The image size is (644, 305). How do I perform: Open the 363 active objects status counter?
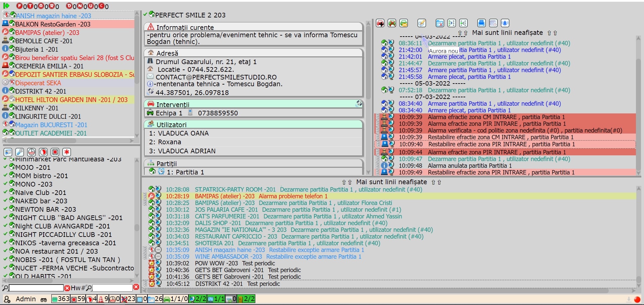60,299
